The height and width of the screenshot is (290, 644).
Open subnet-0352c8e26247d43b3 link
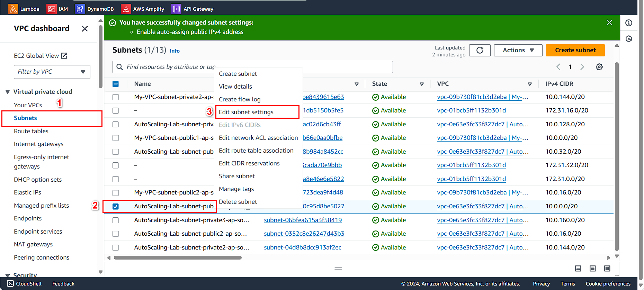pos(304,234)
